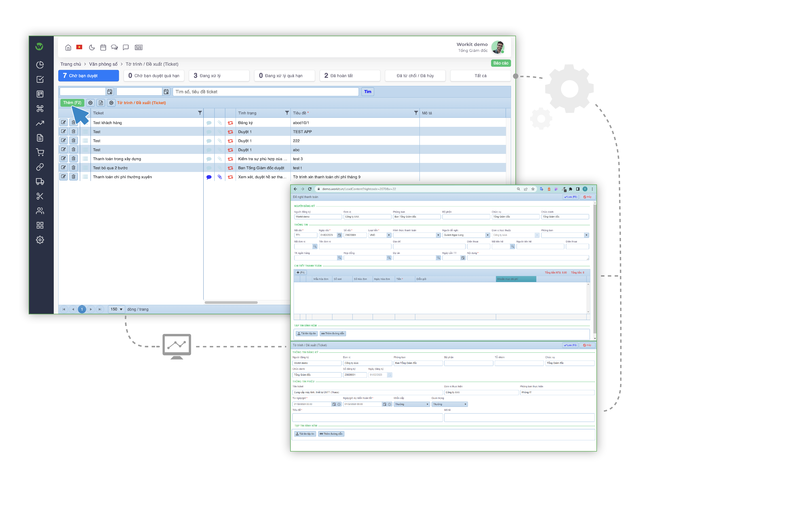The image size is (812, 510).
Task: Click the Tiêu đề field in ticket form
Action: (367, 418)
